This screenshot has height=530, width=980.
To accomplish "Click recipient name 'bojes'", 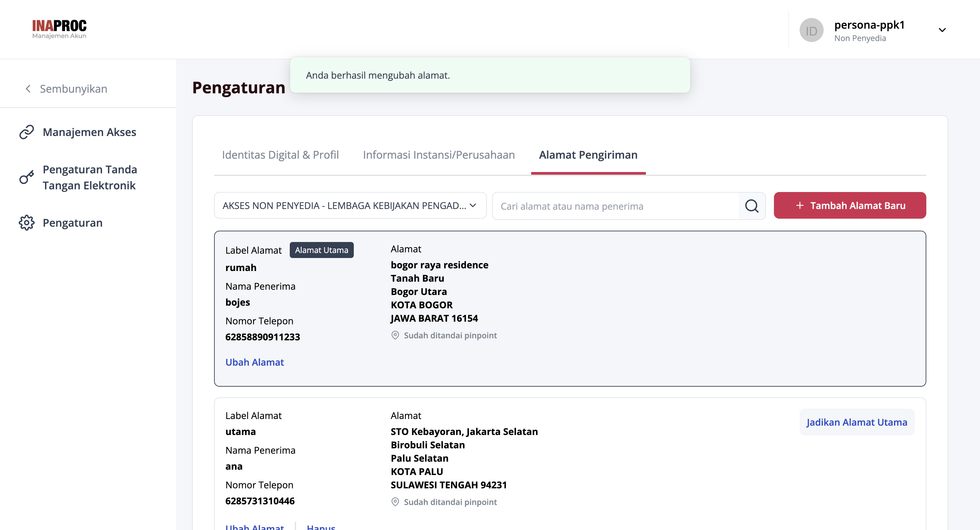I will coord(237,302).
